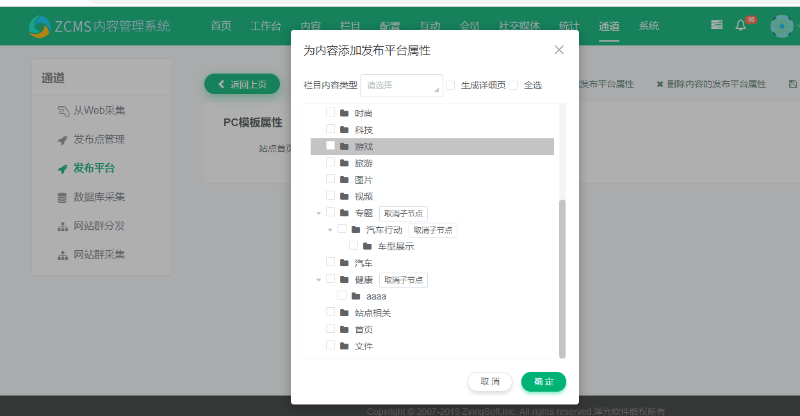Screen dimensions: 800x416
Task: Click 取消子节点 beside 专题
Action: 404,213
